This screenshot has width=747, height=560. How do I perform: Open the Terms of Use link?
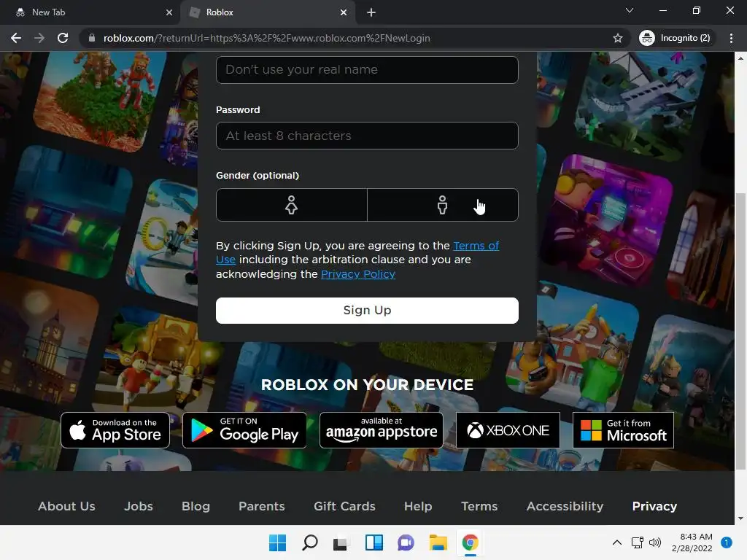tap(476, 246)
